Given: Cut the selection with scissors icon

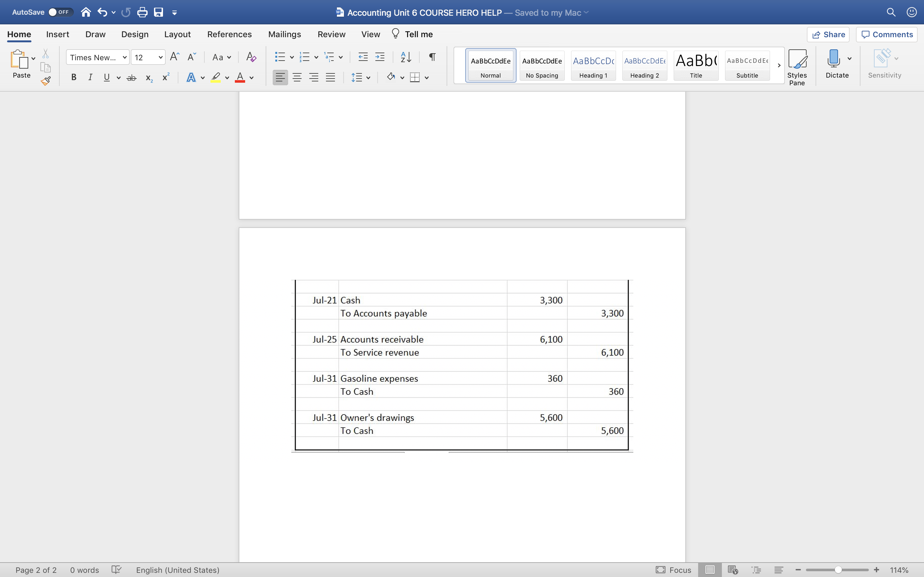Looking at the screenshot, I should [46, 53].
